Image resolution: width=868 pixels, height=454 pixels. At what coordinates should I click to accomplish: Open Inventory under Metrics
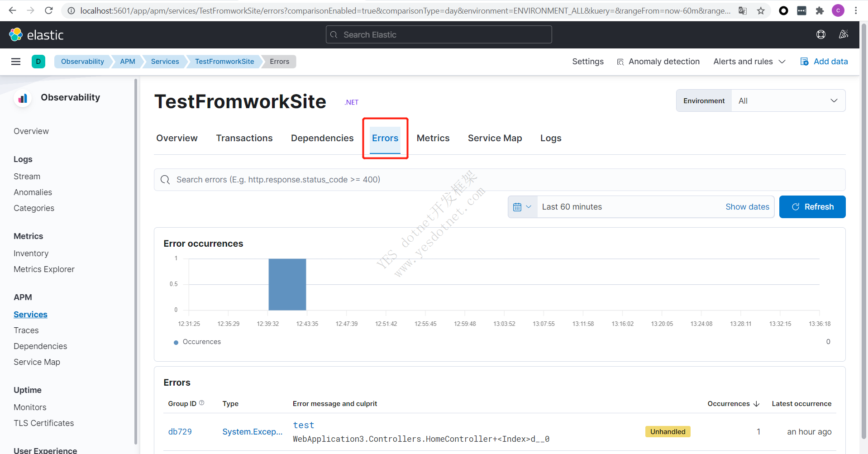click(31, 253)
